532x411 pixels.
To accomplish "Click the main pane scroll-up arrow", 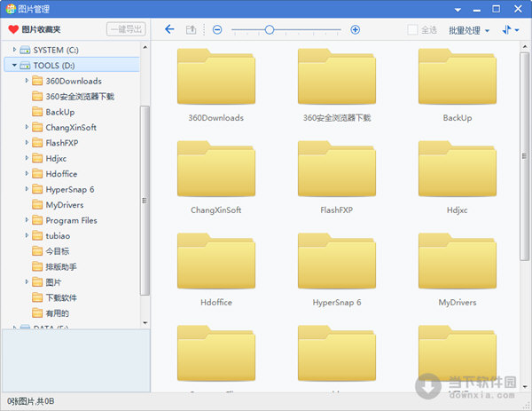I will coord(525,46).
